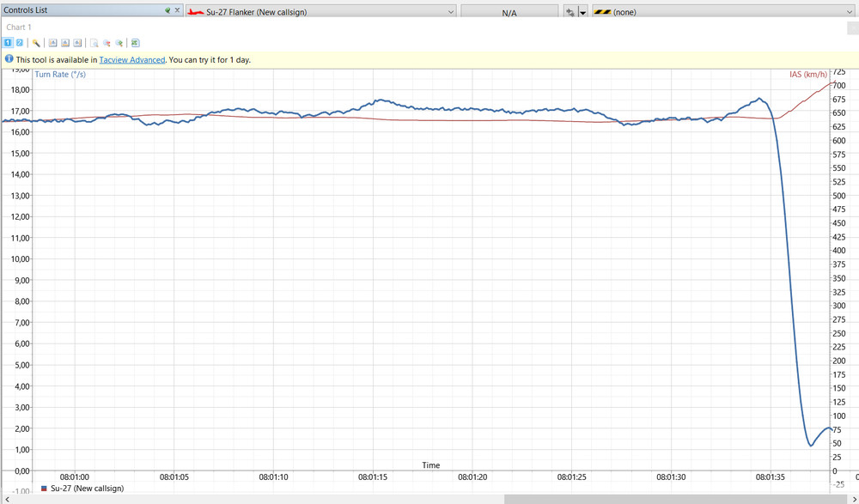The width and height of the screenshot is (859, 504).
Task: Export chart data to Excel icon
Action: click(x=136, y=43)
